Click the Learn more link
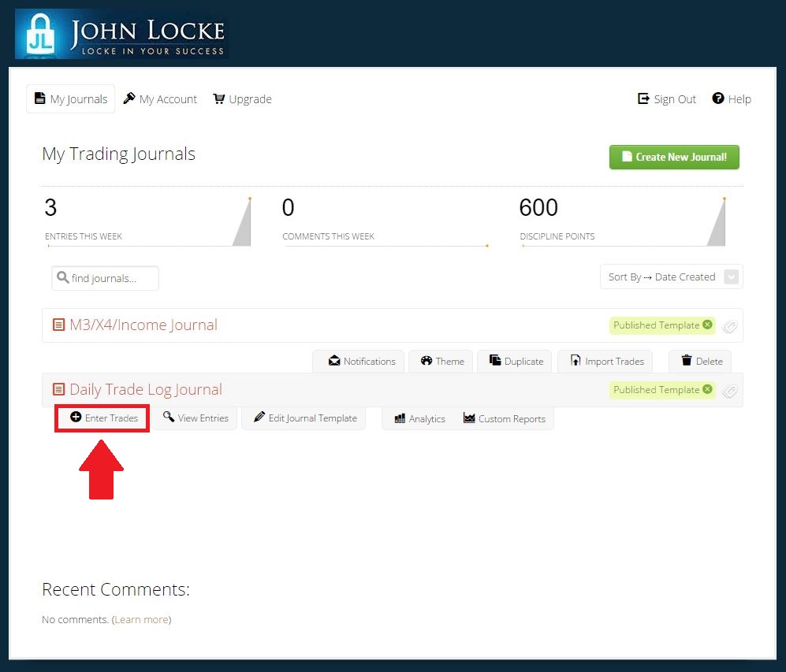786x672 pixels. (141, 619)
